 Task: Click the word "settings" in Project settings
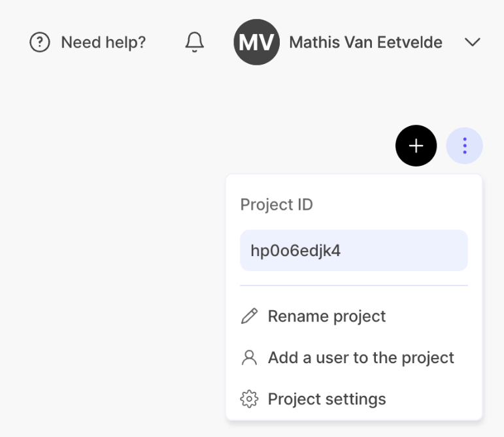coord(356,399)
